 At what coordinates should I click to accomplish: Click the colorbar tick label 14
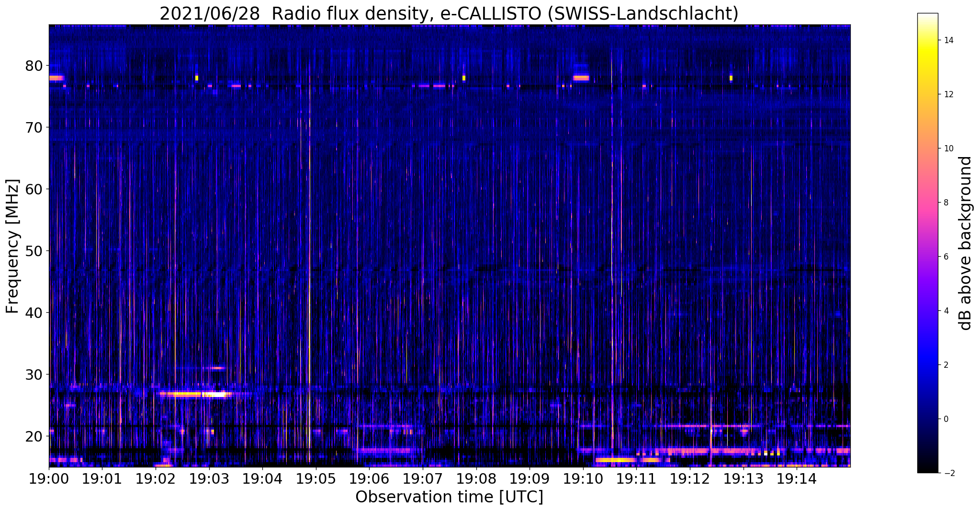click(x=948, y=40)
